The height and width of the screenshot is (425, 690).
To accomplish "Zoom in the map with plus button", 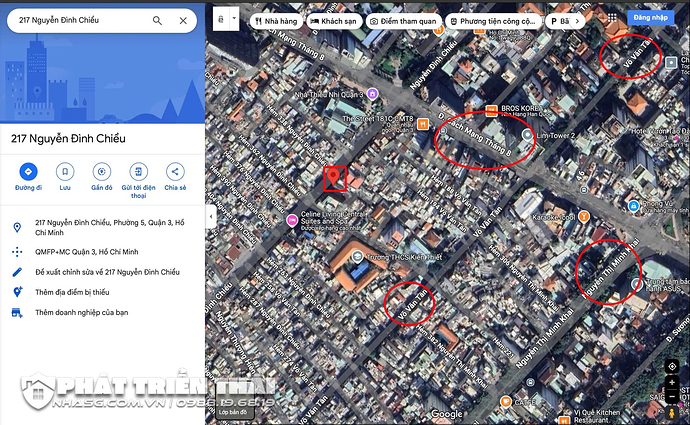I will [672, 382].
